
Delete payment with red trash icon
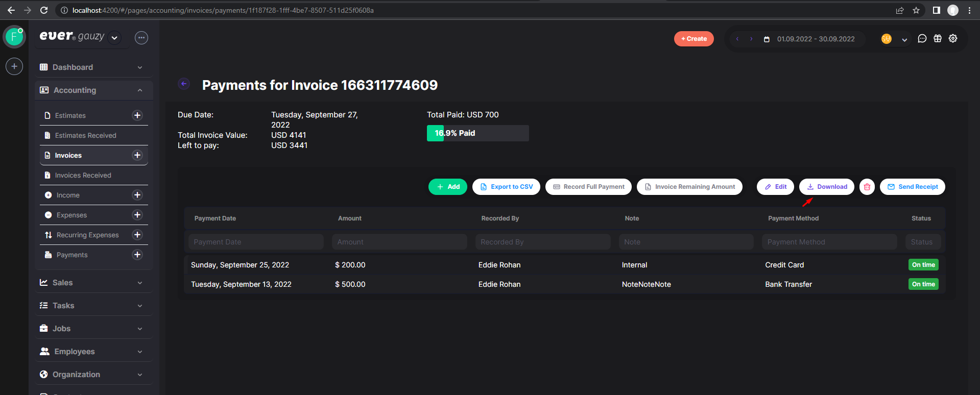click(867, 187)
